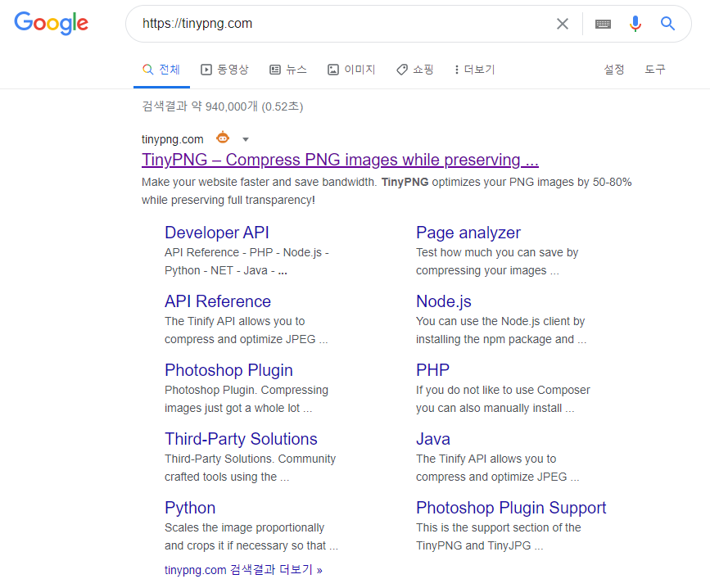The image size is (710, 588).
Task: Open the PHP sitelink
Action: (x=433, y=370)
